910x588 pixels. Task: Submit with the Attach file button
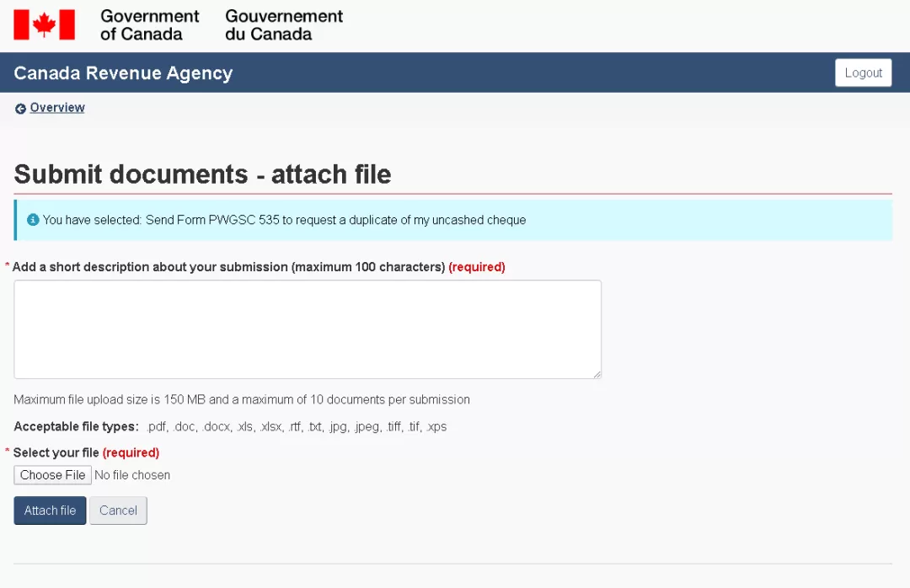[x=50, y=510]
